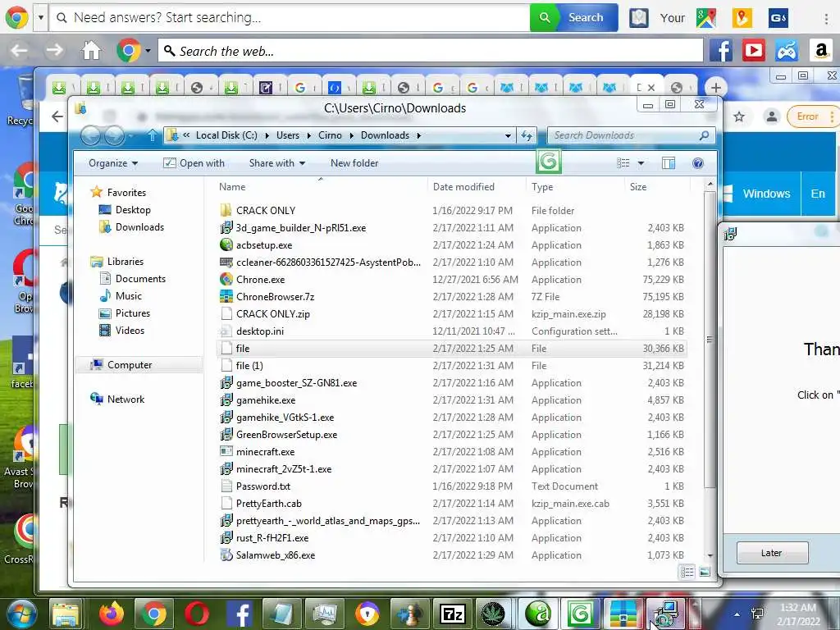
Task: Switch to large icons view at bottom right
Action: pos(705,572)
